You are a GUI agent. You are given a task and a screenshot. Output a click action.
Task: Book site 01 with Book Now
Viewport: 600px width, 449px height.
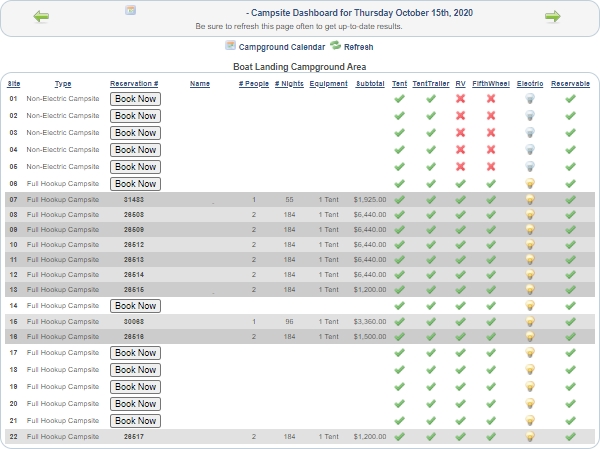tap(135, 99)
